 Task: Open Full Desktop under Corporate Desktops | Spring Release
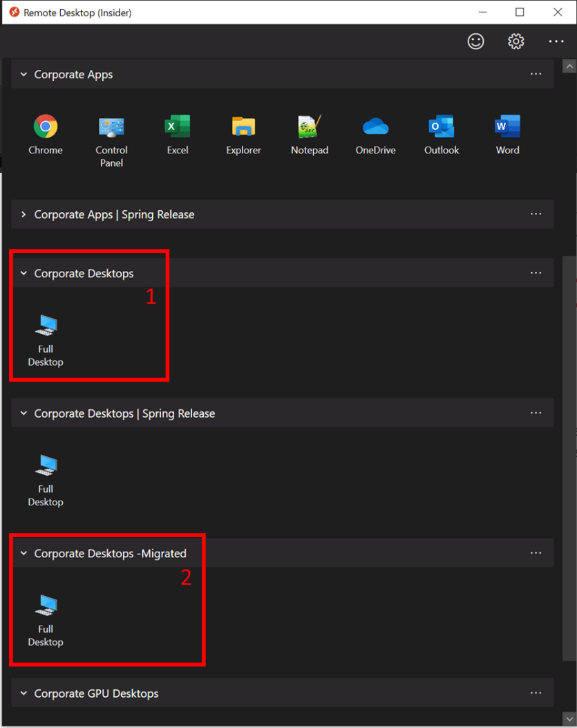coord(46,481)
